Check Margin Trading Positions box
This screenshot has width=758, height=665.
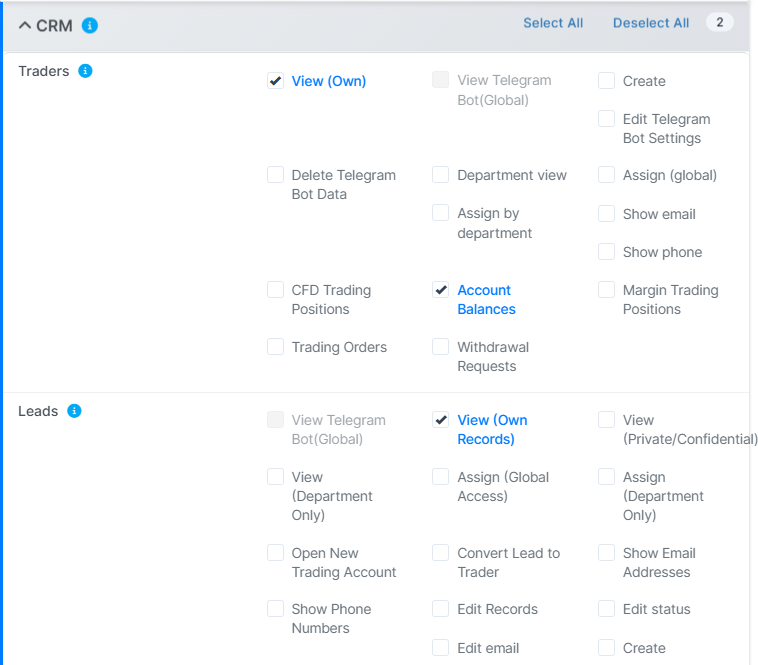click(x=607, y=290)
